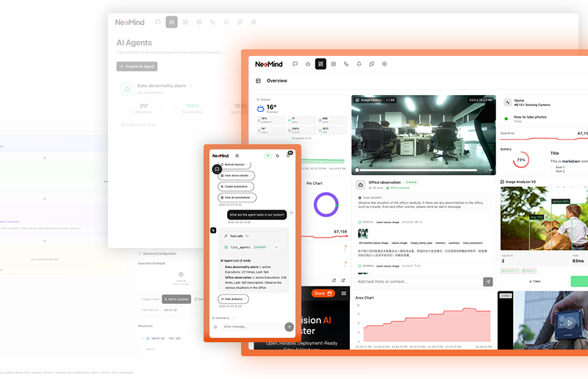
Task: Expand the second chevron row under sparkline
Action: [345, 264]
